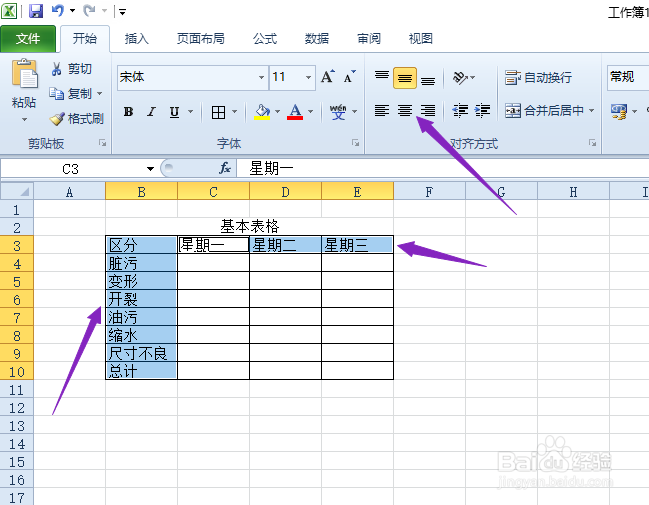Click Merge and Center (合并后居中) button

coord(544,111)
